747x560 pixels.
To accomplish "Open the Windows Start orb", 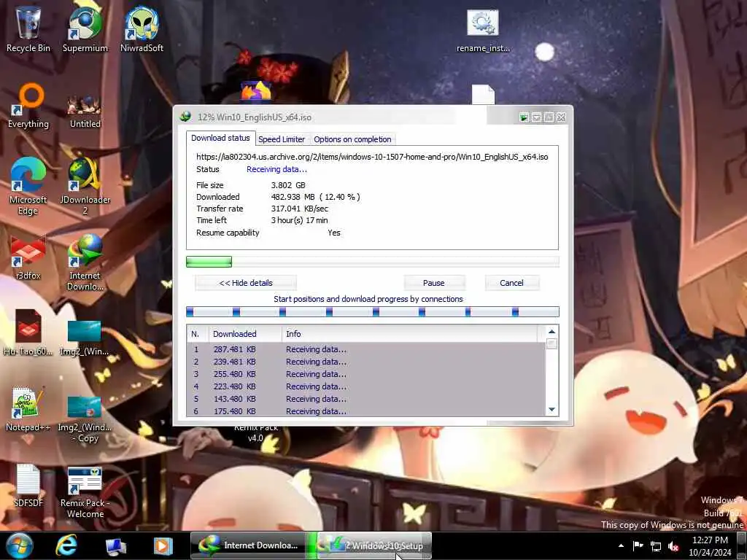I will coord(20,545).
